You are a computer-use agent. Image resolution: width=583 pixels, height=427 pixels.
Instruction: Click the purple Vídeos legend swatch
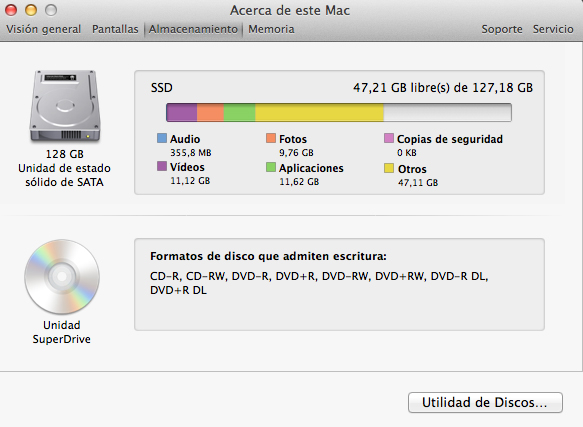tap(162, 166)
